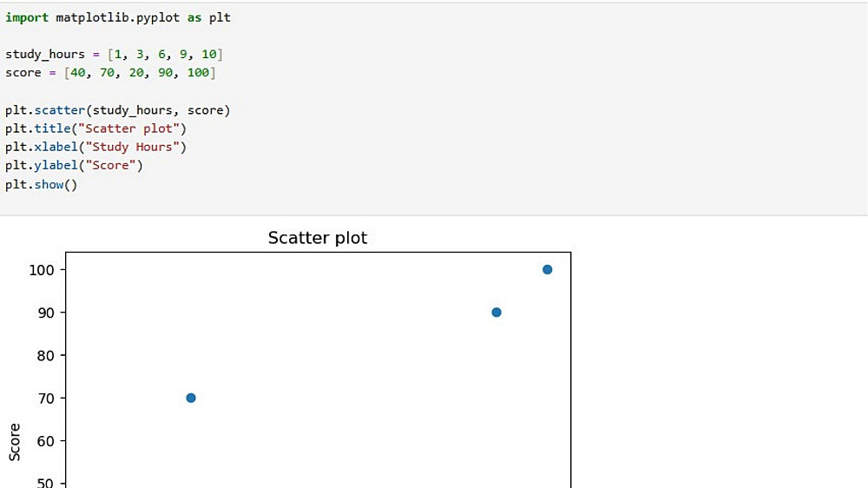Click the 60 tick label on y-axis

point(45,441)
